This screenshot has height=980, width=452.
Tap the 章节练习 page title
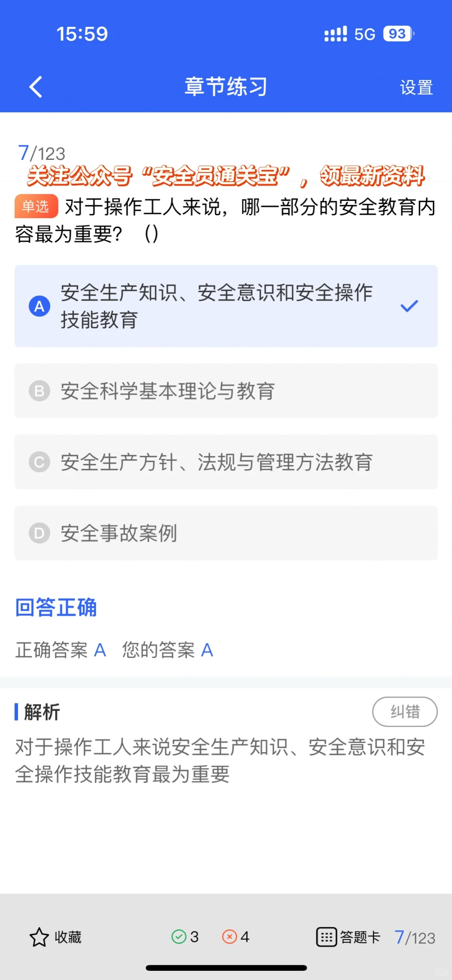pyautogui.click(x=226, y=87)
